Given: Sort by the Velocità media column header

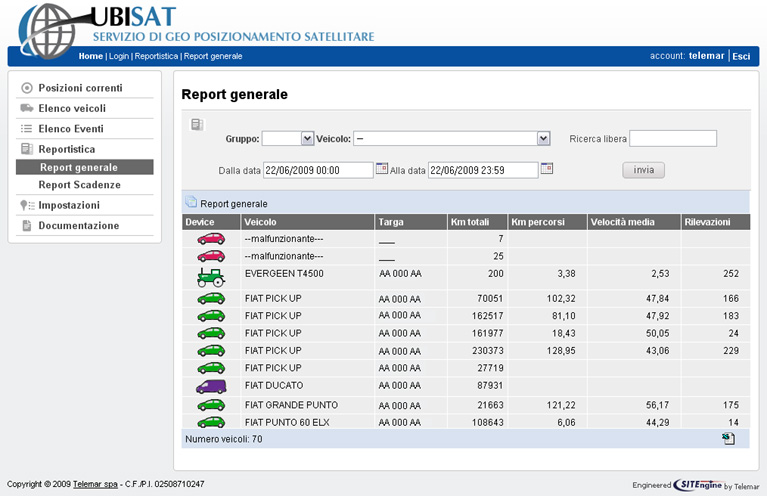Looking at the screenshot, I should 634,222.
